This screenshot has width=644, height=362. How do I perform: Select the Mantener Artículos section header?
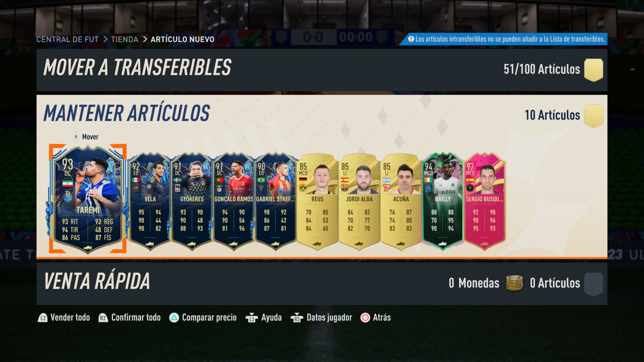(x=127, y=113)
